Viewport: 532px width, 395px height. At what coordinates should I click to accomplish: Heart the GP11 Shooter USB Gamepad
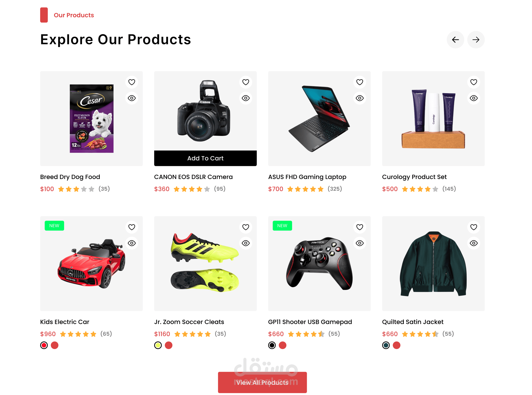(x=360, y=227)
